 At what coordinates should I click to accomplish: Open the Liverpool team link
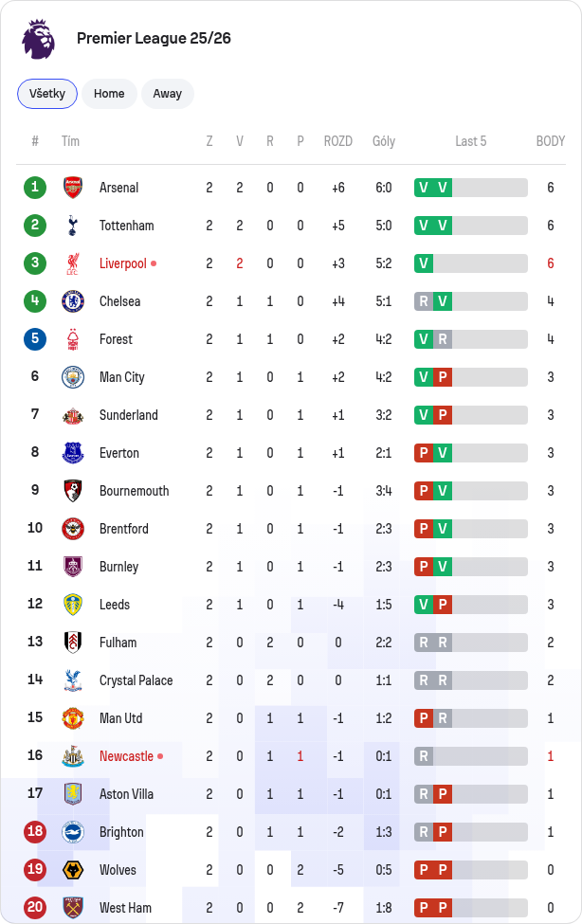[x=122, y=263]
